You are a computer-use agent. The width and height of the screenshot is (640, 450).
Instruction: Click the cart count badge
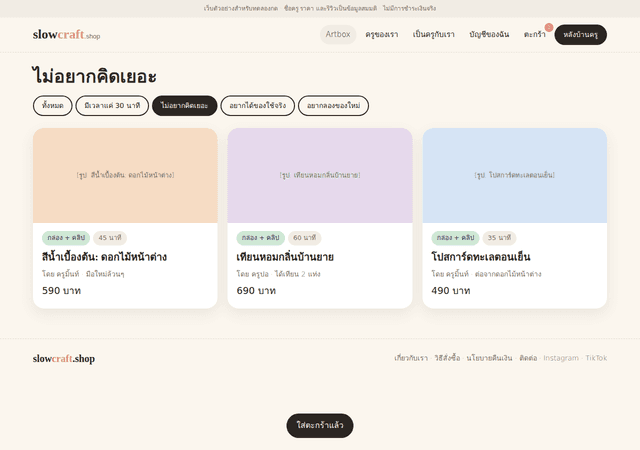click(x=549, y=27)
